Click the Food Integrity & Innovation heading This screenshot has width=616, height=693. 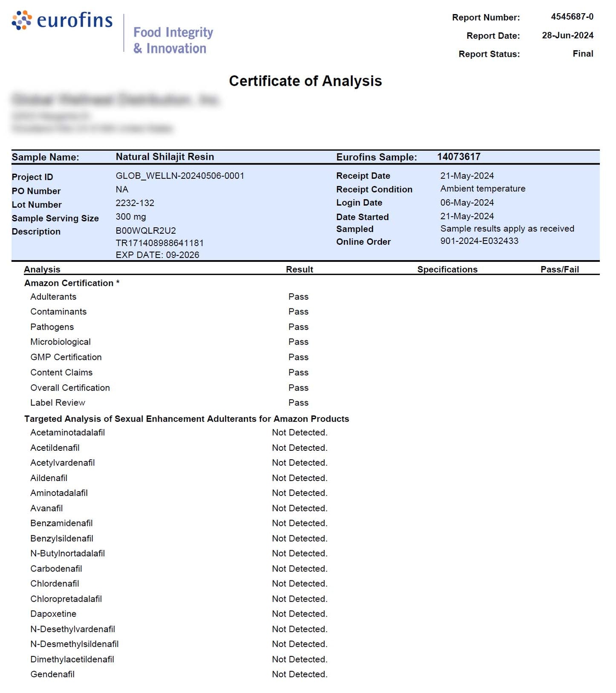[173, 40]
